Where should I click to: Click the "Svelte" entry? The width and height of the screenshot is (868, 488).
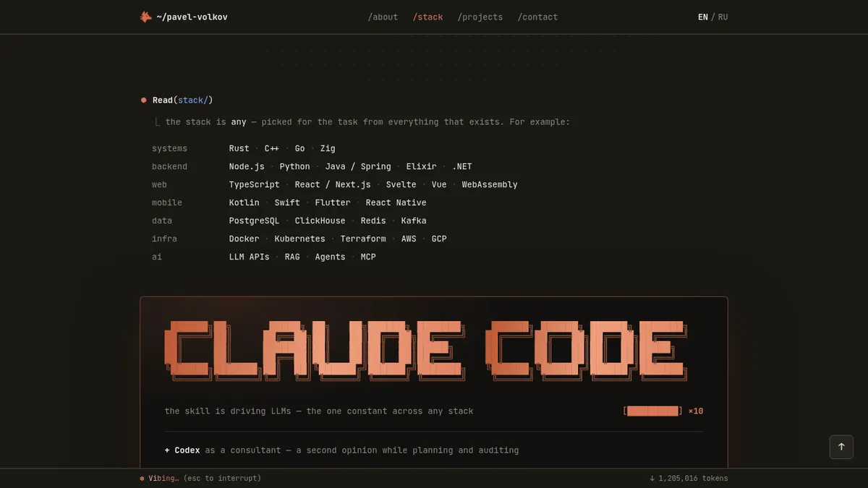(x=401, y=184)
